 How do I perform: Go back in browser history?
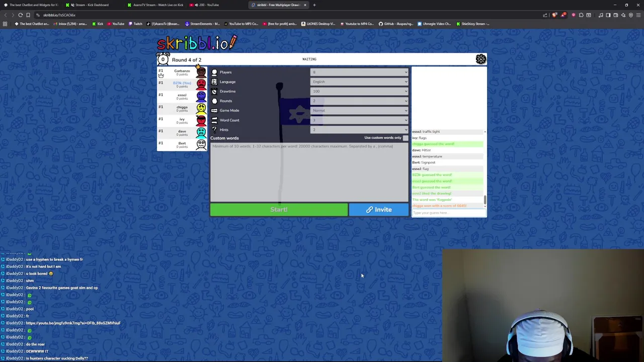pos(6,15)
